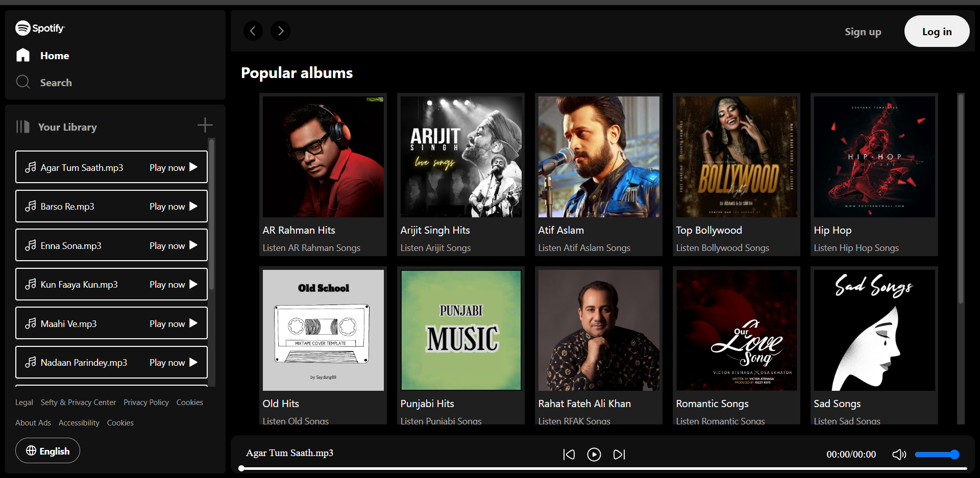Click the Sign up button
The height and width of the screenshot is (478, 980).
[x=863, y=32]
